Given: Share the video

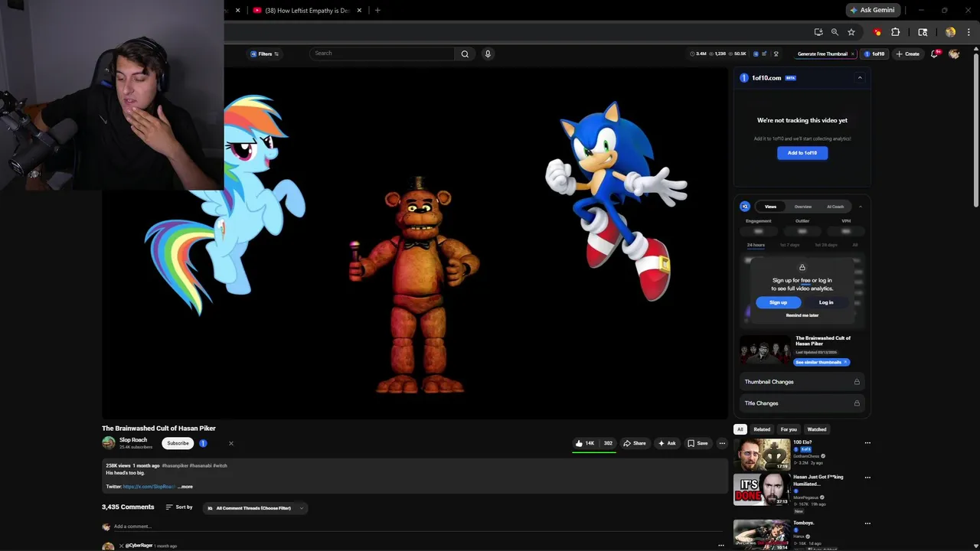Looking at the screenshot, I should tap(635, 443).
